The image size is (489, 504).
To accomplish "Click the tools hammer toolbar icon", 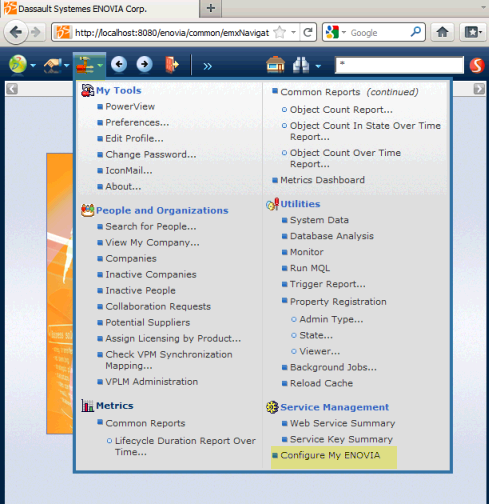I will 85,65.
